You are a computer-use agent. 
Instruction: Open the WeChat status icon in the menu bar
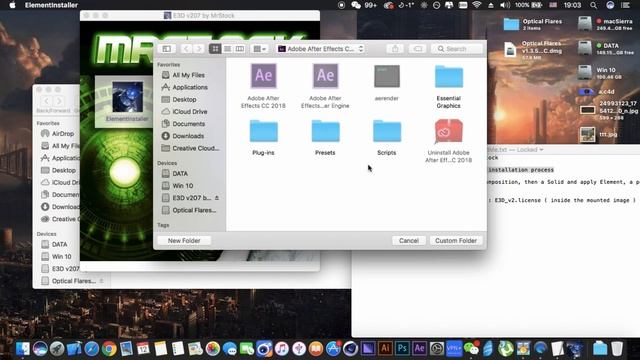[356, 5]
